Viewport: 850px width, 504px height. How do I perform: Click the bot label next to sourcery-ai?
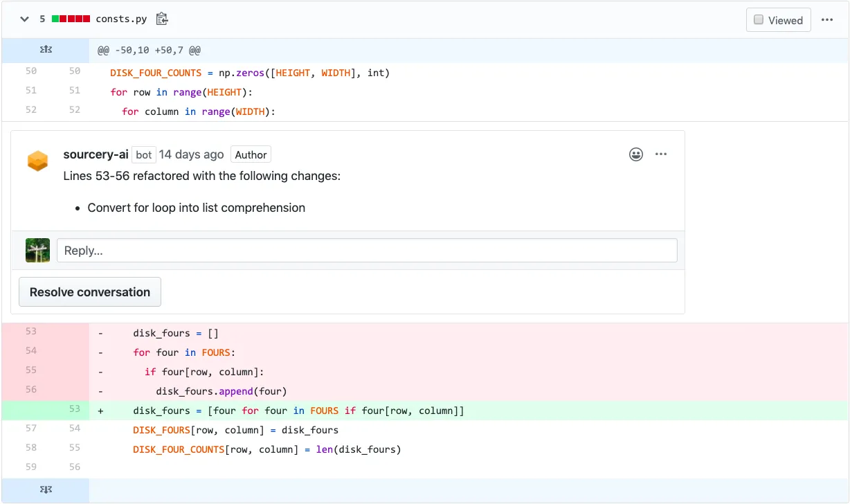[143, 154]
